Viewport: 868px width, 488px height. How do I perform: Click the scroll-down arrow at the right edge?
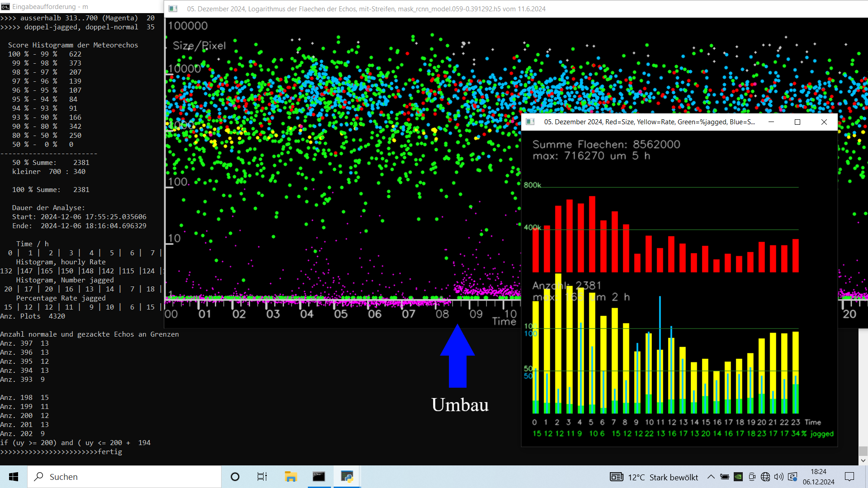(x=863, y=460)
